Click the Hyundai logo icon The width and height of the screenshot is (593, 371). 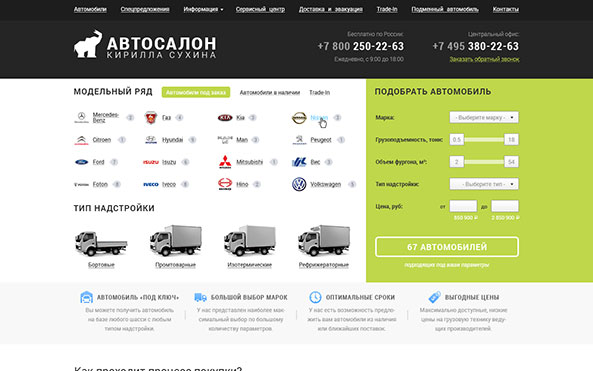click(x=151, y=140)
